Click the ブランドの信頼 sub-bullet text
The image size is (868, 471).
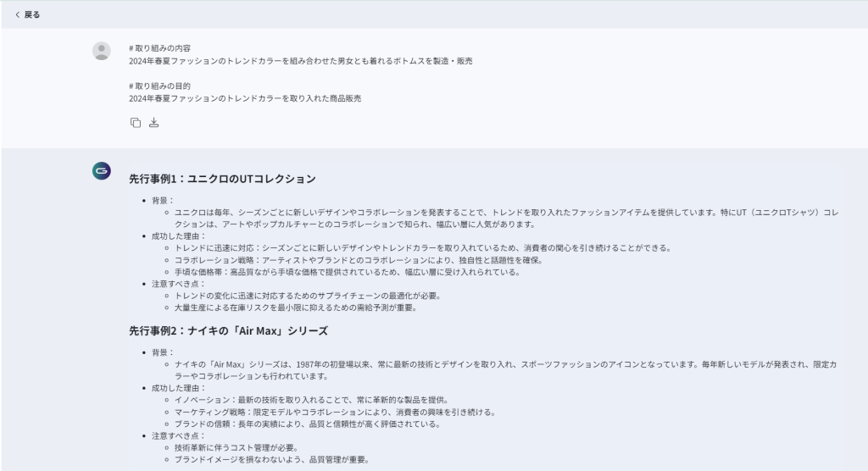[x=307, y=424]
